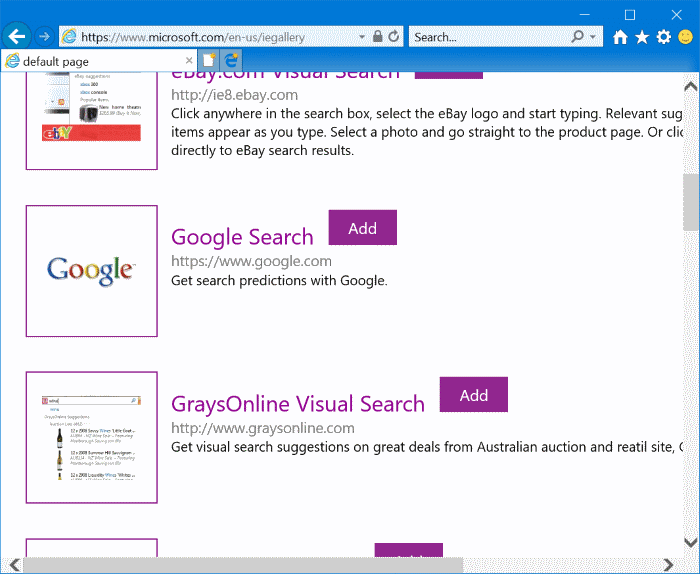Viewport: 700px width, 574px height.
Task: Click the address bar URL text
Action: [193, 37]
